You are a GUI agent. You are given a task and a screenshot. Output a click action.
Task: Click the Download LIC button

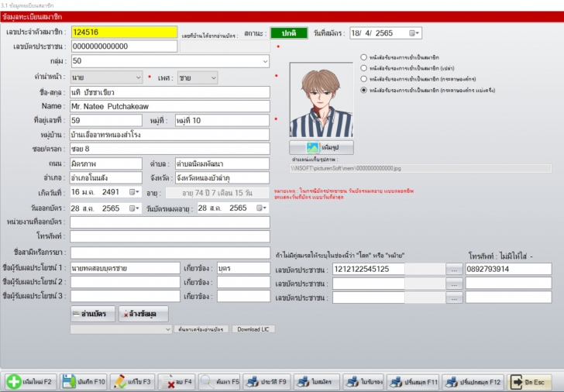tap(253, 329)
